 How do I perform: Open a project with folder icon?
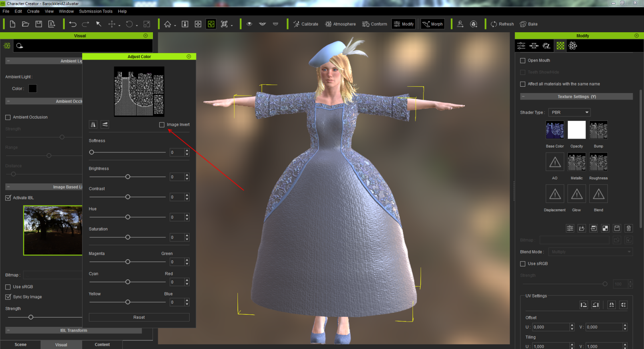click(25, 24)
